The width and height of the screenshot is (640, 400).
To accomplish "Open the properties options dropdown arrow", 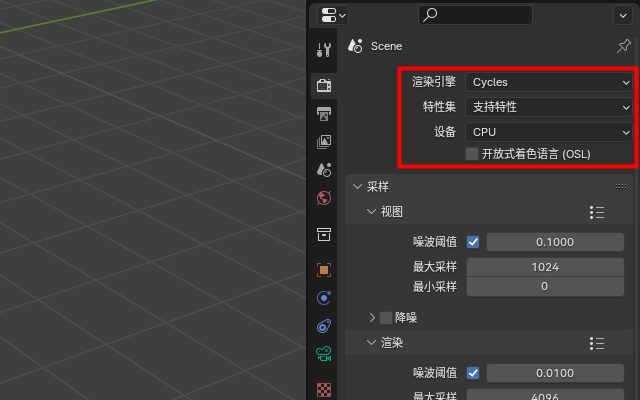I will coord(623,16).
